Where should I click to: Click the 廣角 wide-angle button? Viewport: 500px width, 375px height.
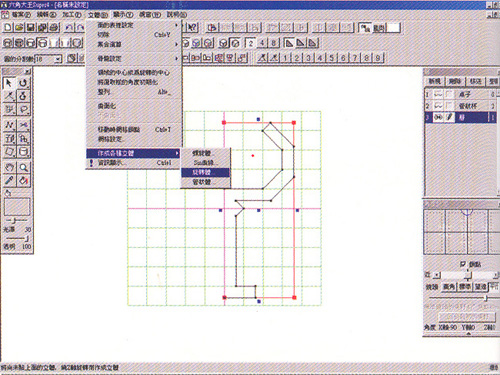point(449,287)
